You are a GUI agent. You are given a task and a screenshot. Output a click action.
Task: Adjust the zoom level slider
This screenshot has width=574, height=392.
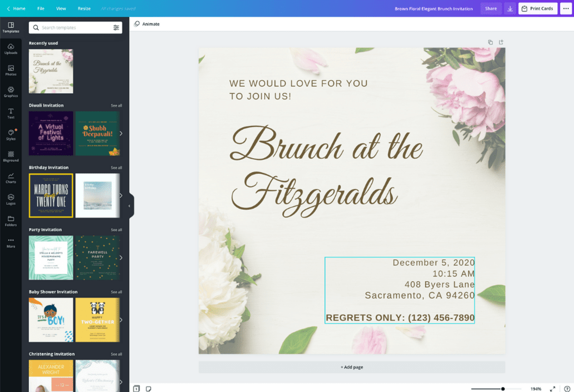coord(503,389)
